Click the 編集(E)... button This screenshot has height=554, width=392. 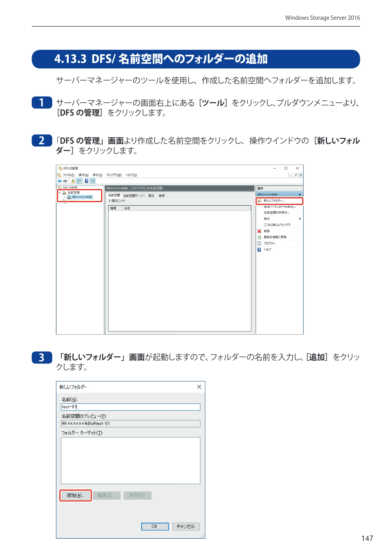point(106,495)
